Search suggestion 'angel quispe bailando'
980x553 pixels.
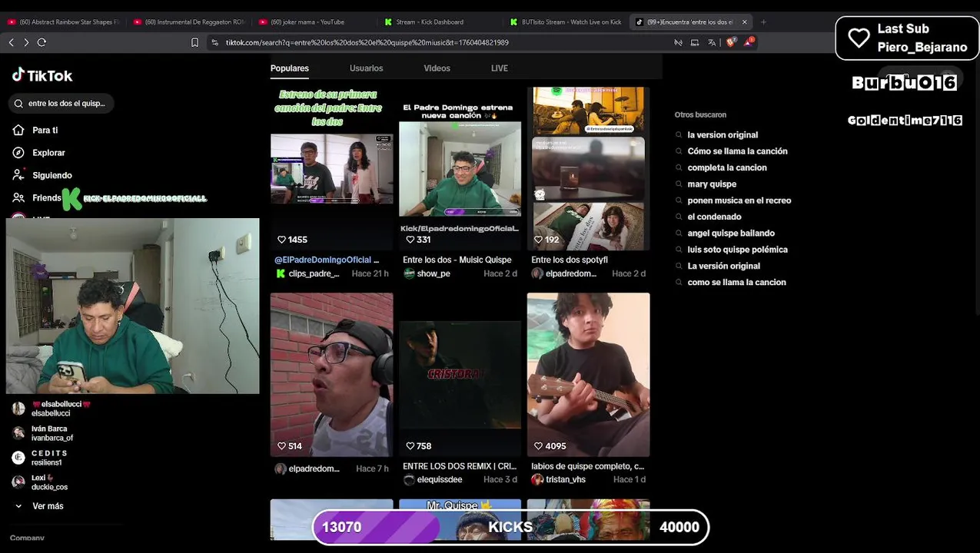pyautogui.click(x=731, y=233)
